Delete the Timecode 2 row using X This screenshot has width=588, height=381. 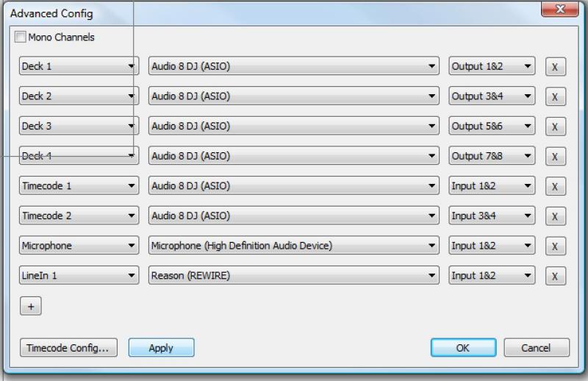coord(555,216)
